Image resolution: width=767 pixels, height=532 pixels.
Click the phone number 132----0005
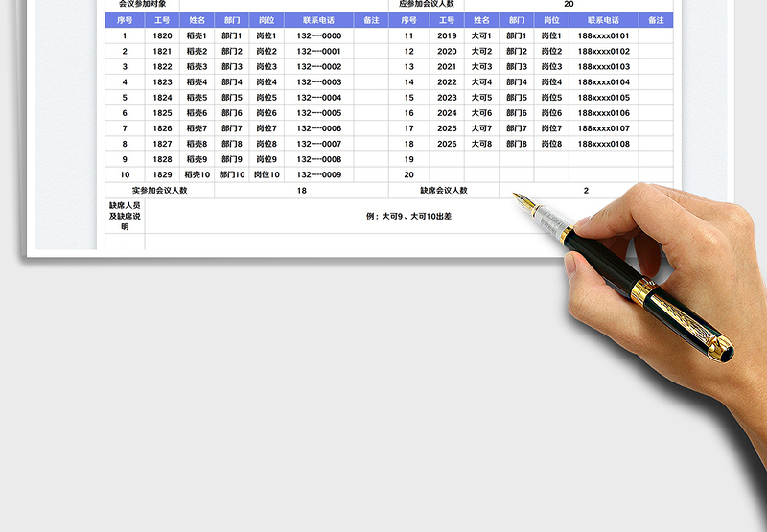318,113
